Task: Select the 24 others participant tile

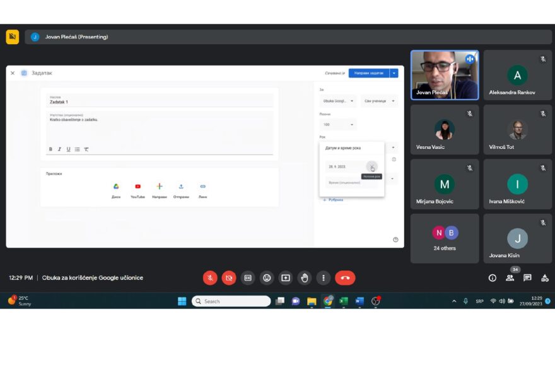Action: tap(445, 238)
